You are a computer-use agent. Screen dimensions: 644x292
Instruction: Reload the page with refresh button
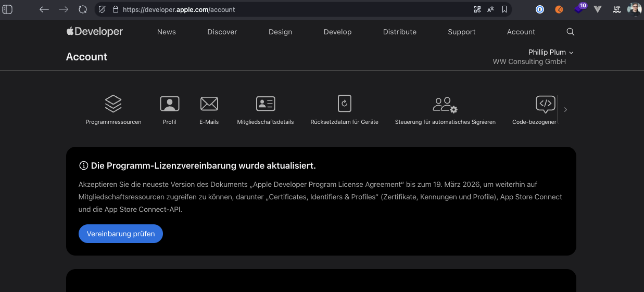coord(83,9)
